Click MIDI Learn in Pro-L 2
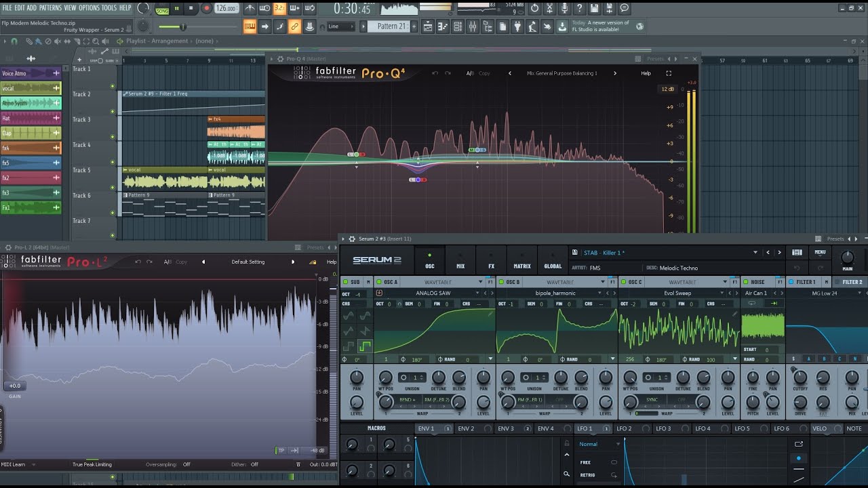Image resolution: width=868 pixels, height=488 pixels. 13,465
